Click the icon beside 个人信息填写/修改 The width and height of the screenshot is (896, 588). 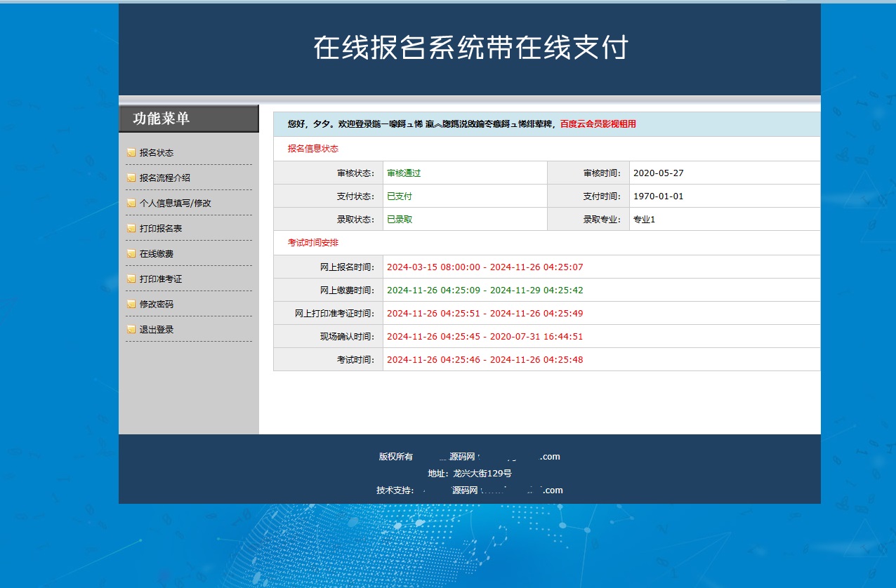coord(131,203)
